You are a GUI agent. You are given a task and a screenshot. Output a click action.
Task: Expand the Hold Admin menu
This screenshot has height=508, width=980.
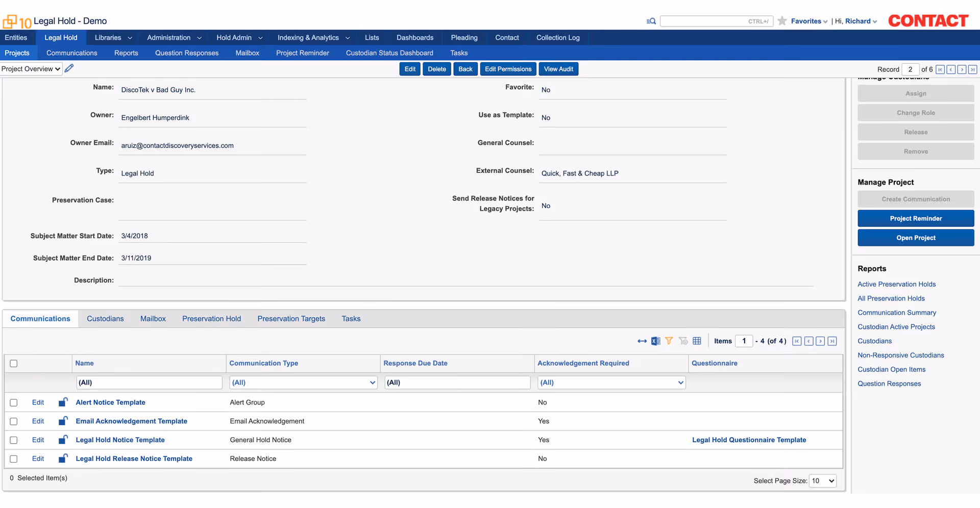pyautogui.click(x=239, y=37)
